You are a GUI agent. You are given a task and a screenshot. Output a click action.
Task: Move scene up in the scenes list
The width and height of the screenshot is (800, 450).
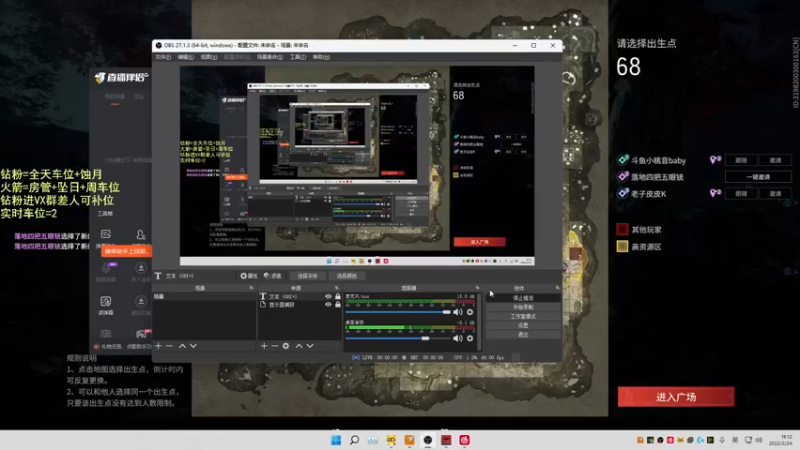click(182, 346)
